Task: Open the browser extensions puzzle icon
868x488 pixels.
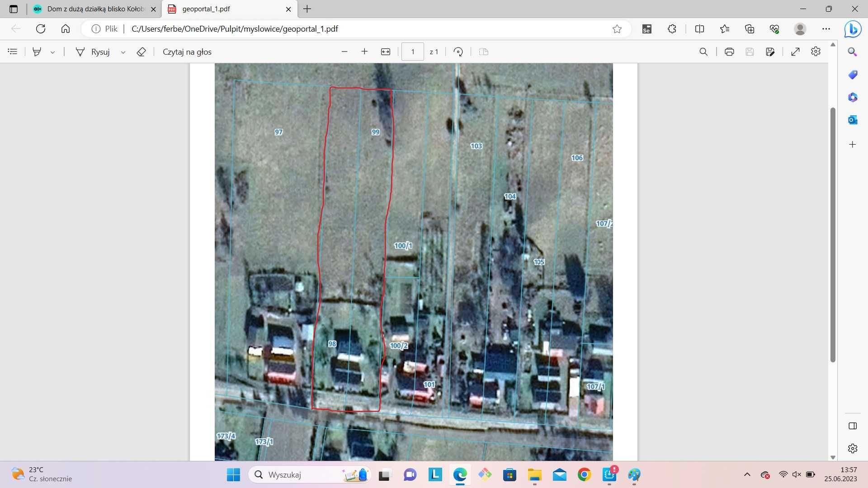Action: (672, 29)
